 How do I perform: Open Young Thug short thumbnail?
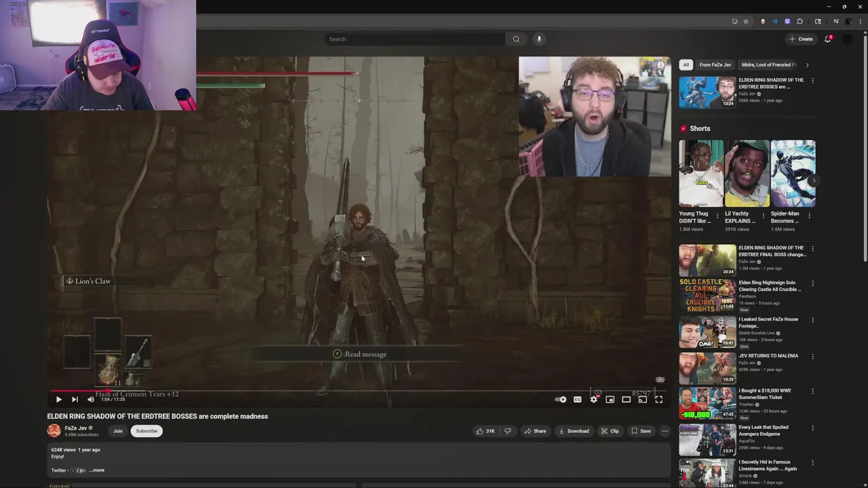tap(701, 174)
